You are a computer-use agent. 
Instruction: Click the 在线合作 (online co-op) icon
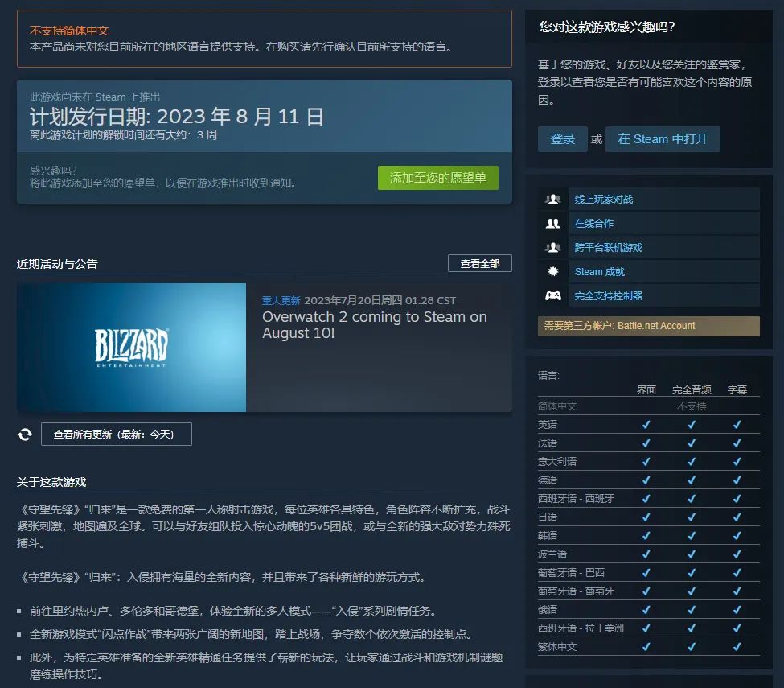click(552, 223)
